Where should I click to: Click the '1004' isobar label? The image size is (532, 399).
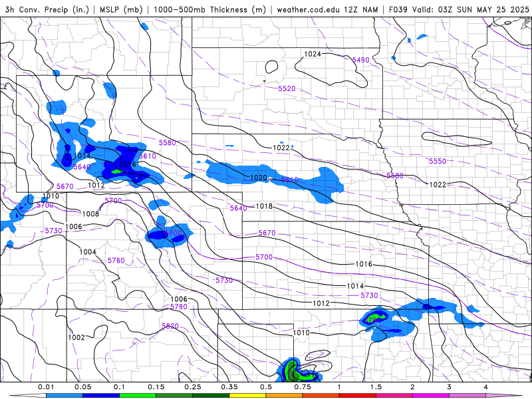tap(88, 252)
